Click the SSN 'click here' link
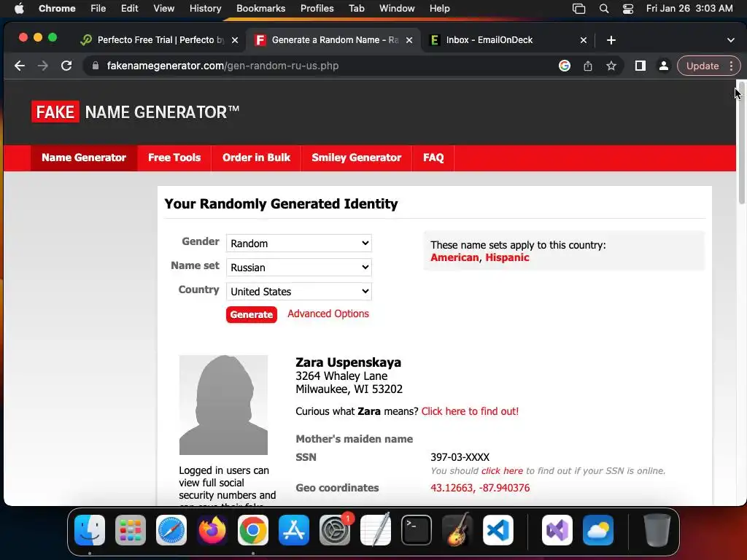Screen dimensions: 747x560 (502, 470)
